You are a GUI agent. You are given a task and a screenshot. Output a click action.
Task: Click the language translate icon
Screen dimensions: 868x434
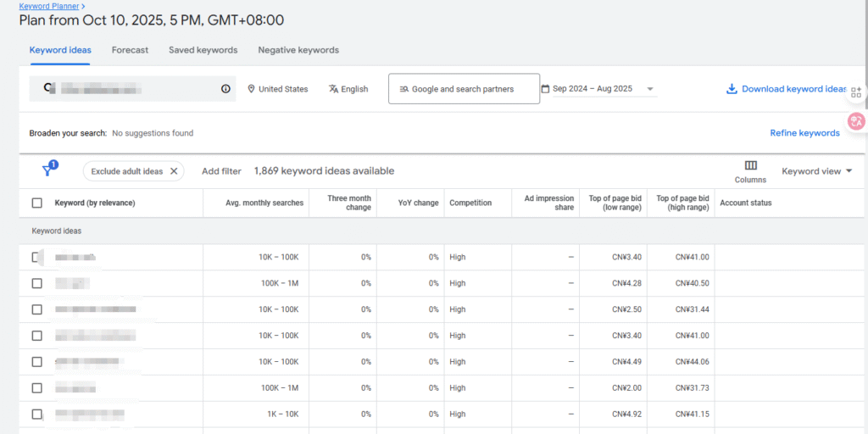(x=333, y=89)
